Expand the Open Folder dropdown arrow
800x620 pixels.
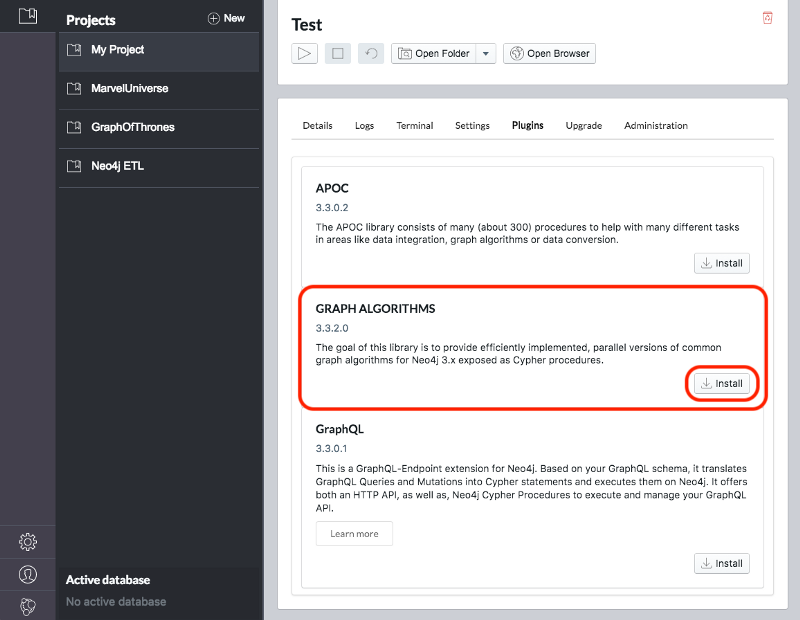[485, 54]
